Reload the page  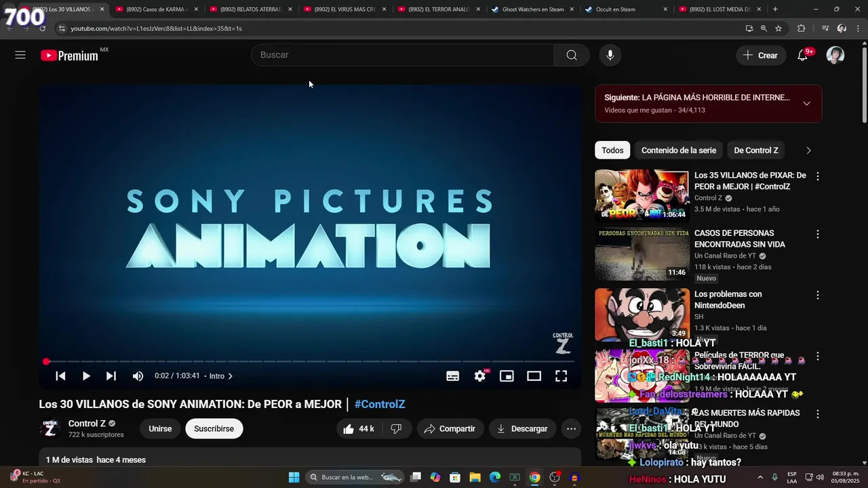click(42, 28)
